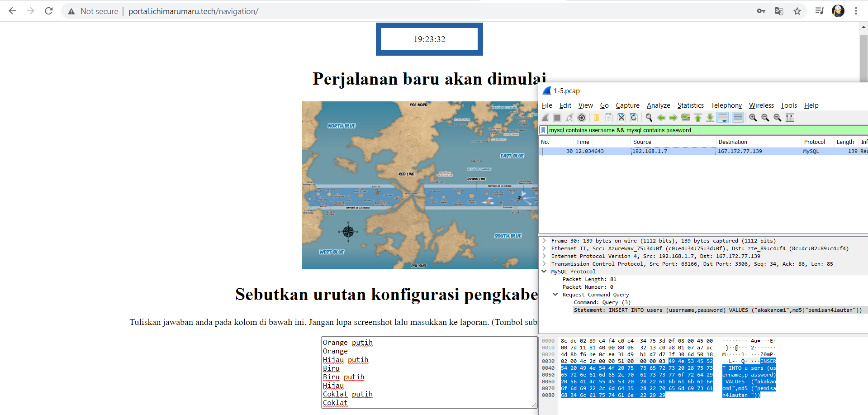Click resize columns to fit icon
Viewport: 868px width, 415px height.
[790, 118]
